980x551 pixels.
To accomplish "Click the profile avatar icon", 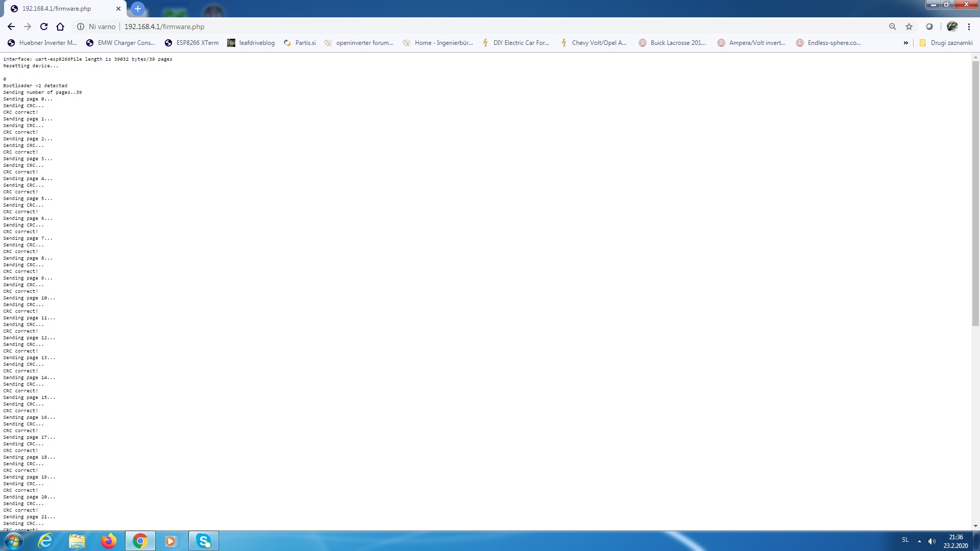I will click(x=952, y=27).
